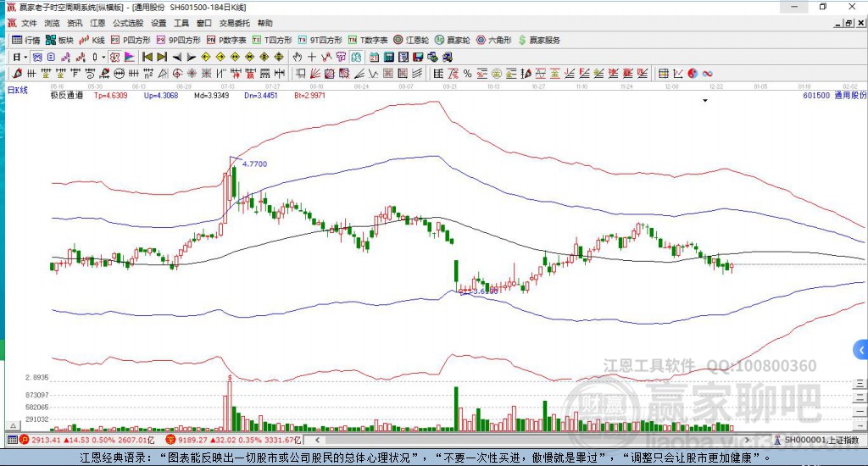Click the Tp=4.6309 indicator value
Screen dimensions: 868x466
point(111,95)
